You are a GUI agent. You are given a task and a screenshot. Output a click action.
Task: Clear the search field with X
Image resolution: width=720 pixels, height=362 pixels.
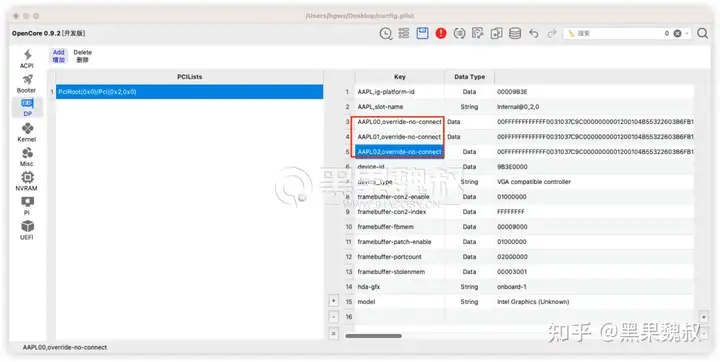[x=677, y=34]
